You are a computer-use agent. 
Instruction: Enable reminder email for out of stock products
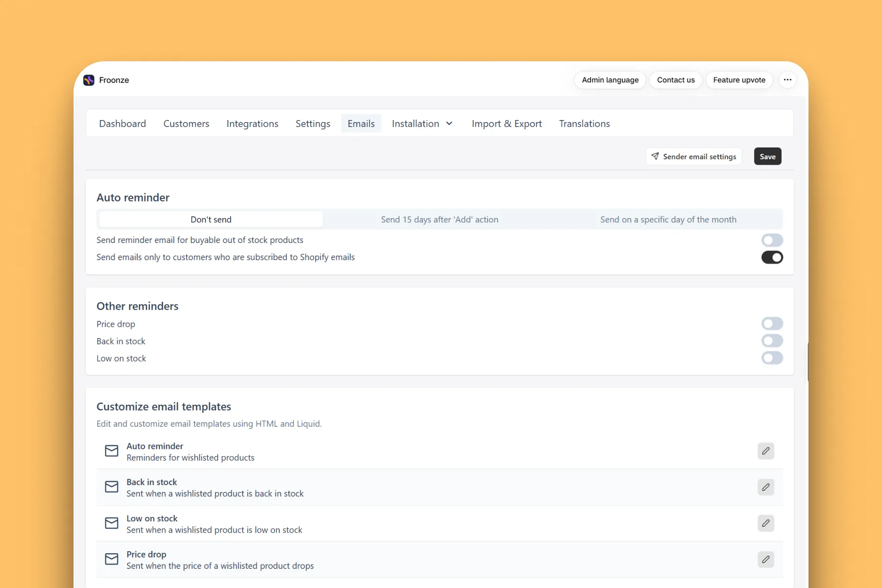point(772,240)
